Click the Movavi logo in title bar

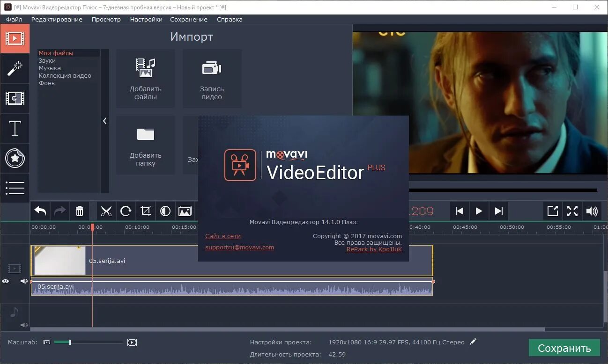pyautogui.click(x=8, y=7)
